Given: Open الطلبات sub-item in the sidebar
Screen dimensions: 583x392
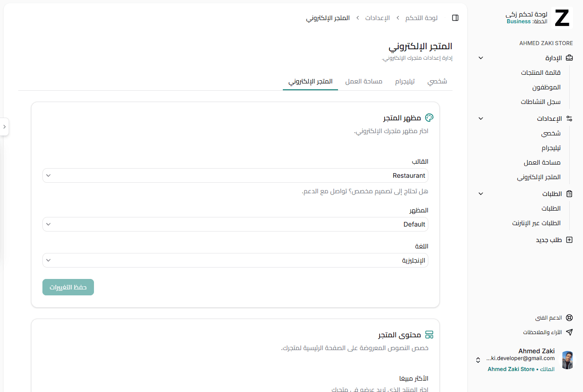Looking at the screenshot, I should (x=551, y=208).
